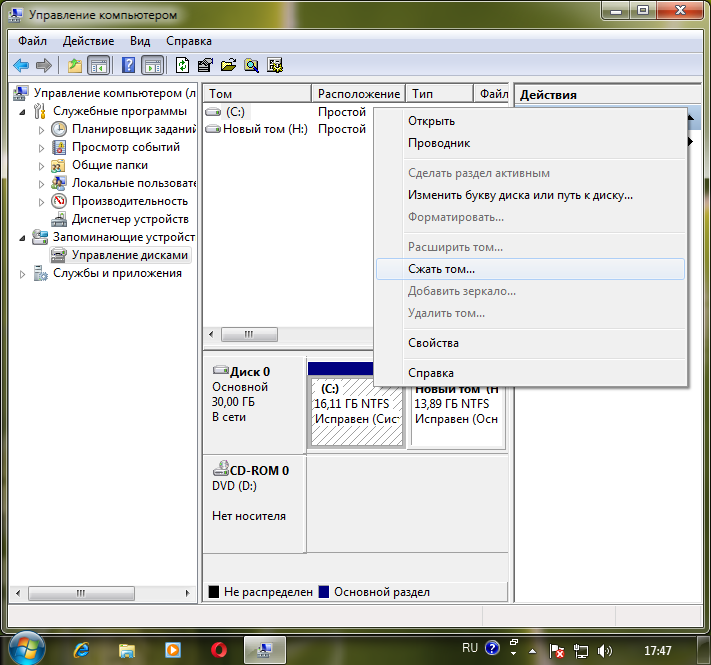The image size is (711, 665).
Task: Select the Task Scheduler clock icon
Action: click(59, 129)
